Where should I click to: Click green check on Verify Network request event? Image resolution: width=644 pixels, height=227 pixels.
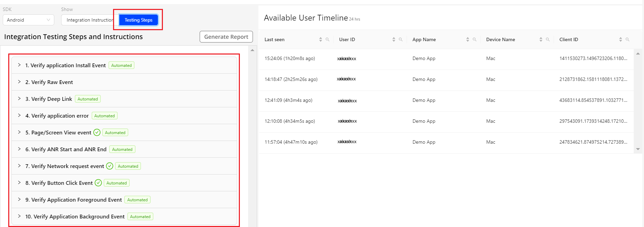110,166
